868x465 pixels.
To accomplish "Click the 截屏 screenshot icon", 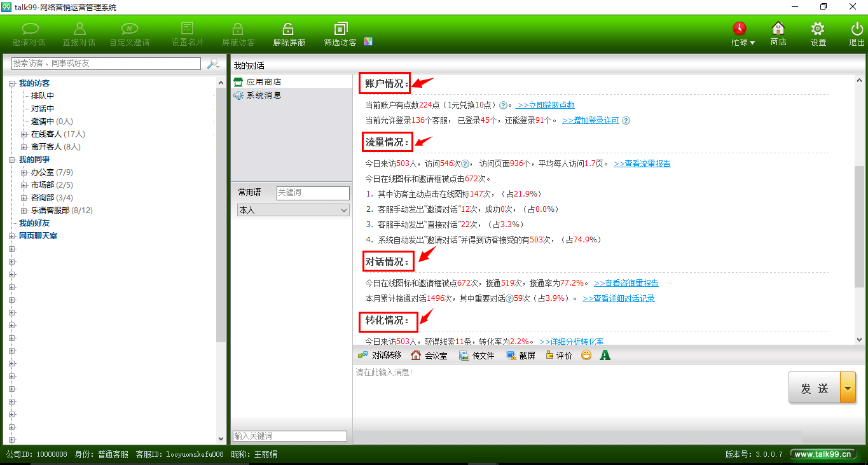I will (x=511, y=356).
